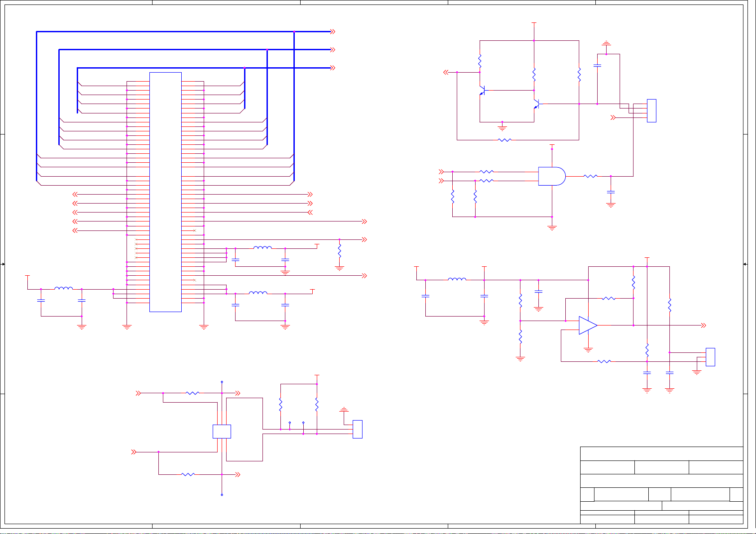Click the middle blue bus port arrow

pos(333,50)
